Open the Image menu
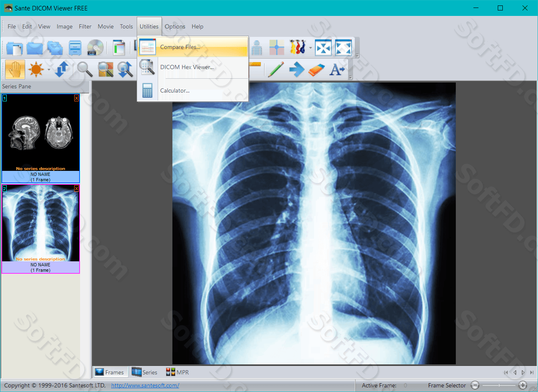 pyautogui.click(x=65, y=26)
